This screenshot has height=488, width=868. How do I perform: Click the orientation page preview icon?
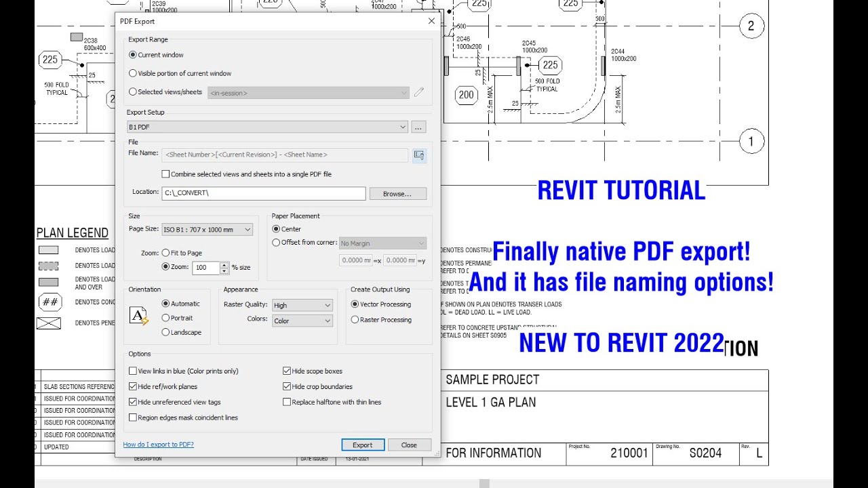click(139, 316)
